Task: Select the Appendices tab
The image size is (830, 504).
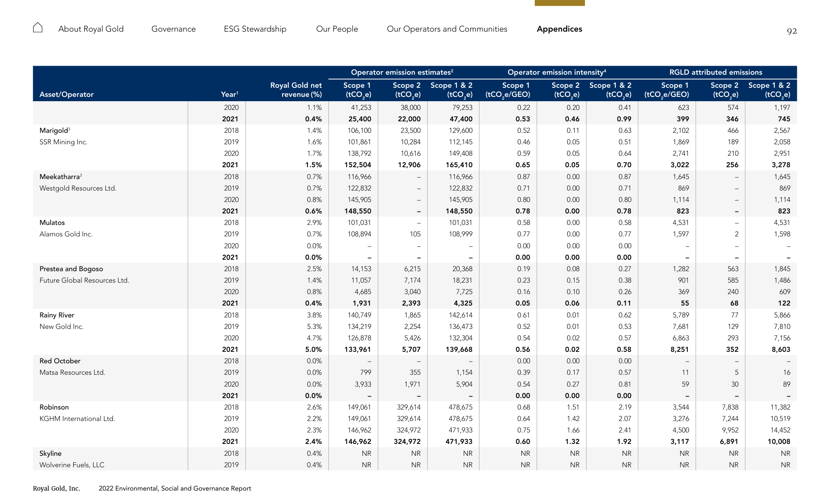Action: (559, 29)
